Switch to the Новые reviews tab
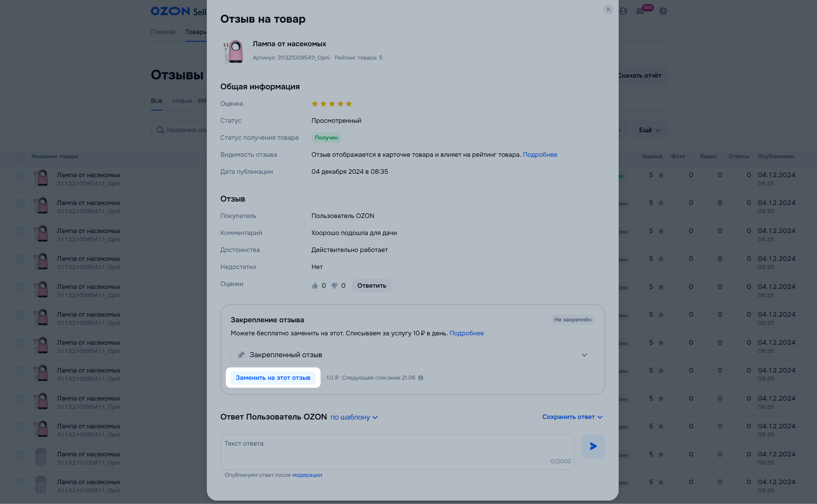 click(182, 101)
